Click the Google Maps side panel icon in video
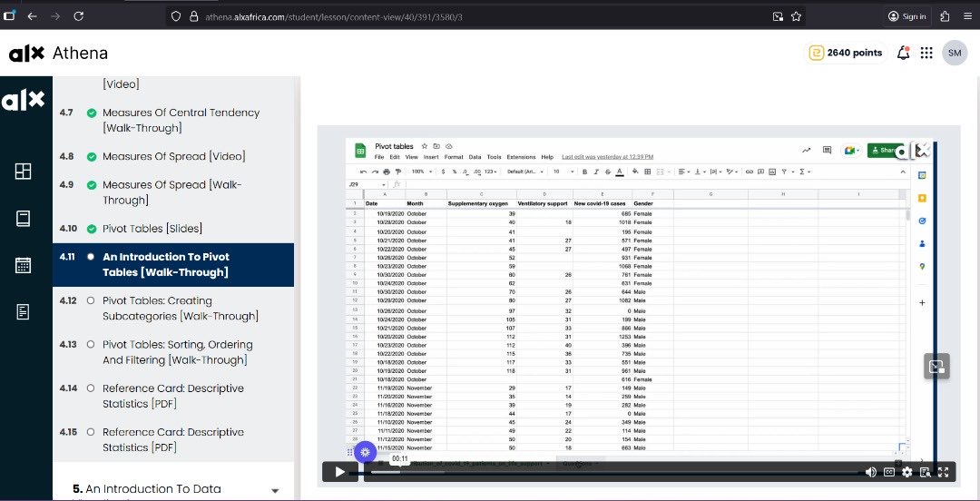 pyautogui.click(x=922, y=267)
